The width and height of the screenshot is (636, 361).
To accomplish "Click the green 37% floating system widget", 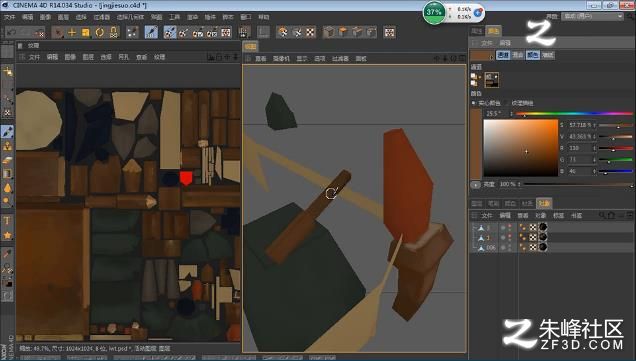I will coord(434,12).
